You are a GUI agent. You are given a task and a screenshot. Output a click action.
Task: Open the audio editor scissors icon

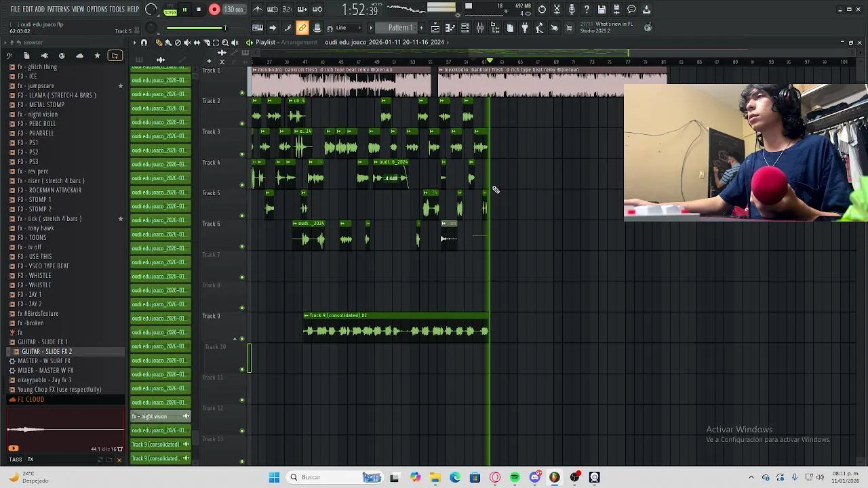coord(557,9)
